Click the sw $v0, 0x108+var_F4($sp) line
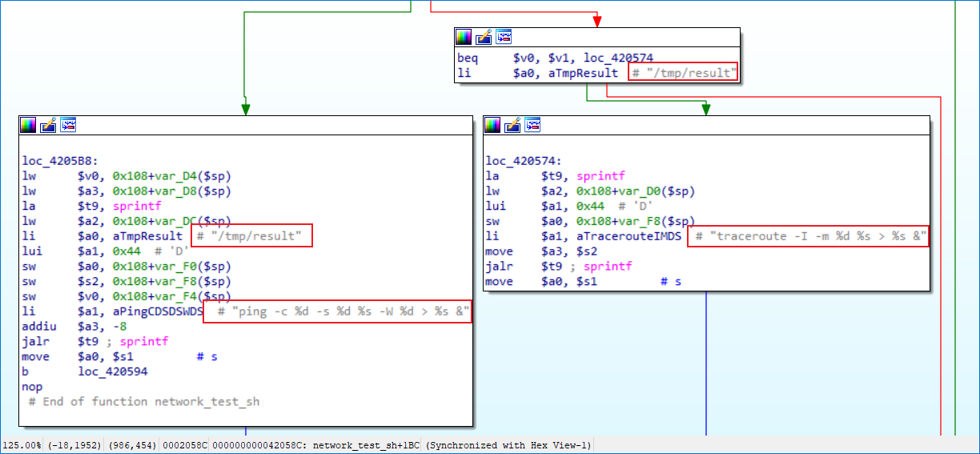 (127, 296)
